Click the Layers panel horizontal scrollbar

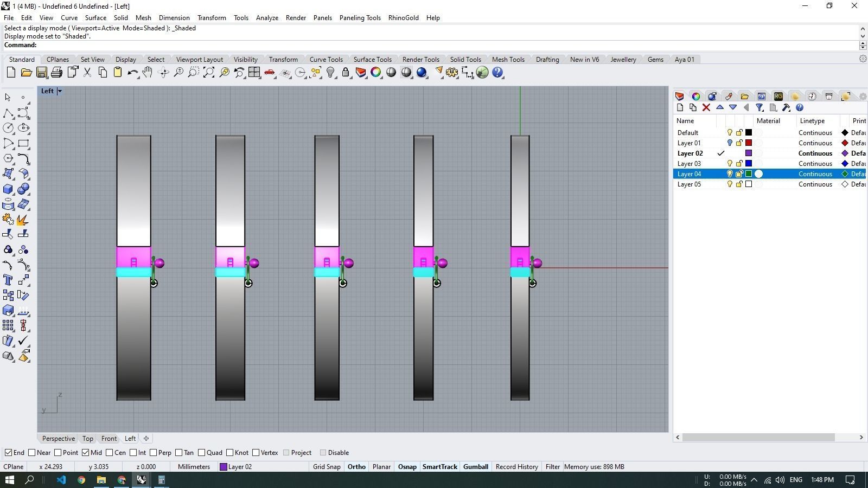click(x=758, y=437)
